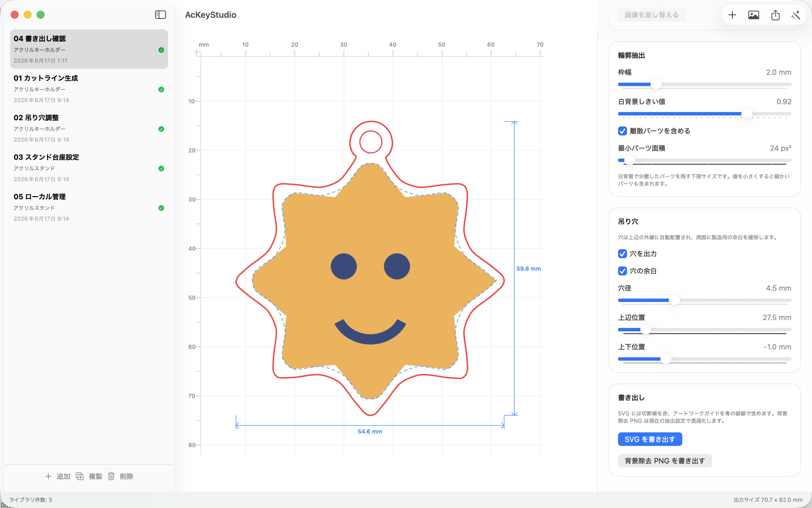Click the 24 px² area value
812x508 pixels.
780,148
